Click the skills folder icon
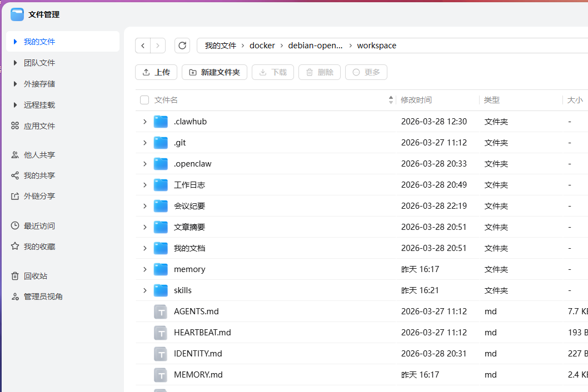Viewport: 588px width, 392px height. tap(161, 290)
